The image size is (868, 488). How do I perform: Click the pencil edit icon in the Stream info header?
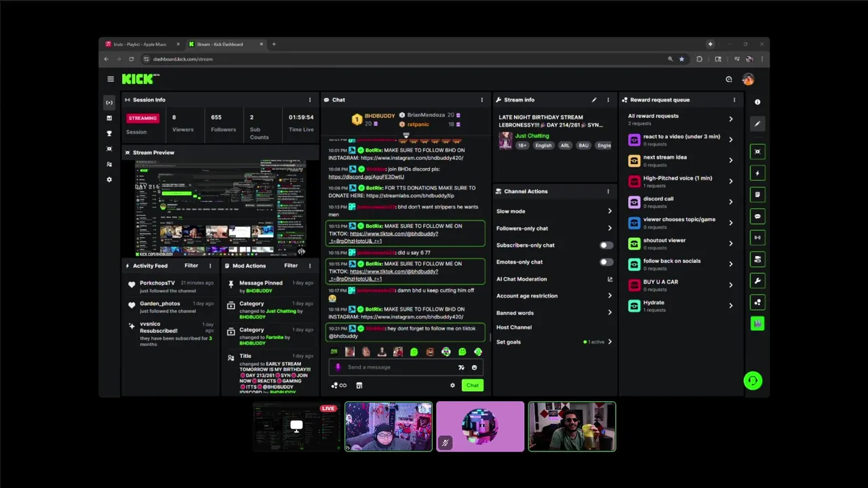coord(594,100)
